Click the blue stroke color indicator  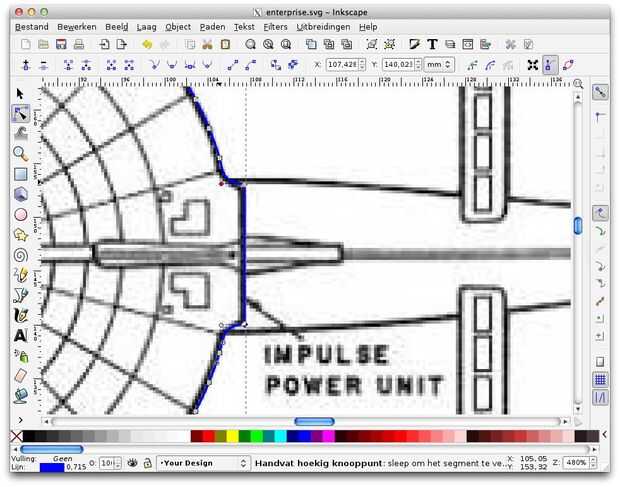point(52,467)
